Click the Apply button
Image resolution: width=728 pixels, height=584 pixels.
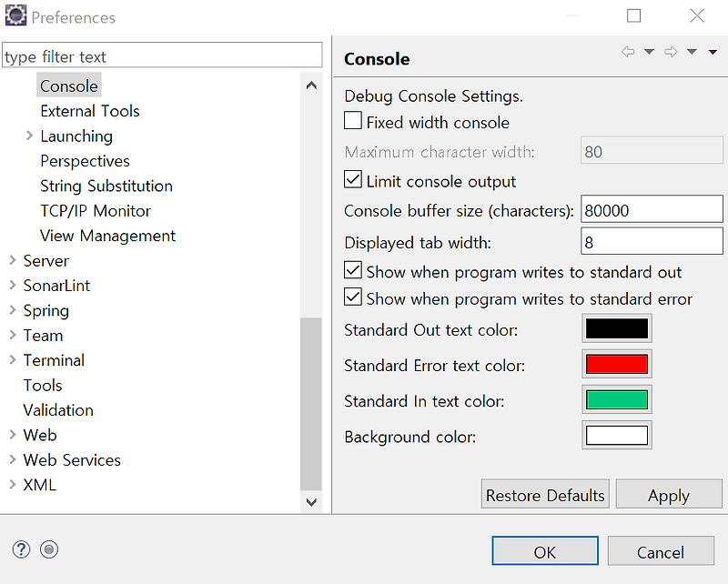coord(668,496)
